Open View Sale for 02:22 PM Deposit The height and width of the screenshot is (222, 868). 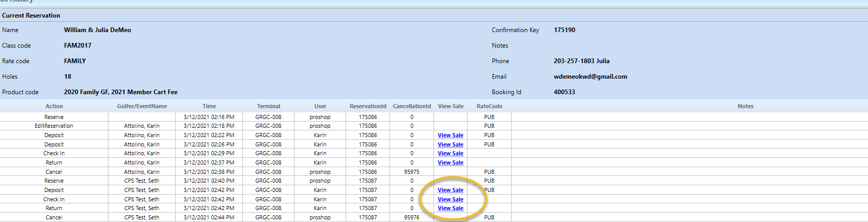(450, 135)
